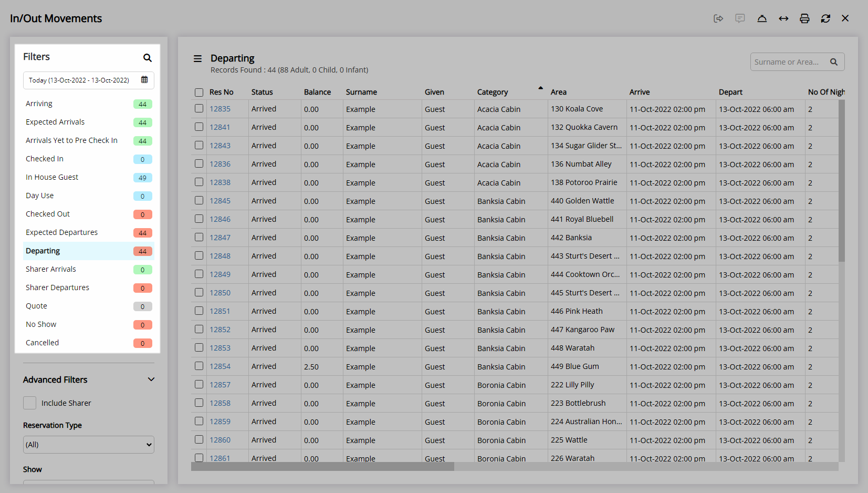Sort by the Res No column header
Image resolution: width=868 pixels, height=493 pixels.
pos(221,92)
